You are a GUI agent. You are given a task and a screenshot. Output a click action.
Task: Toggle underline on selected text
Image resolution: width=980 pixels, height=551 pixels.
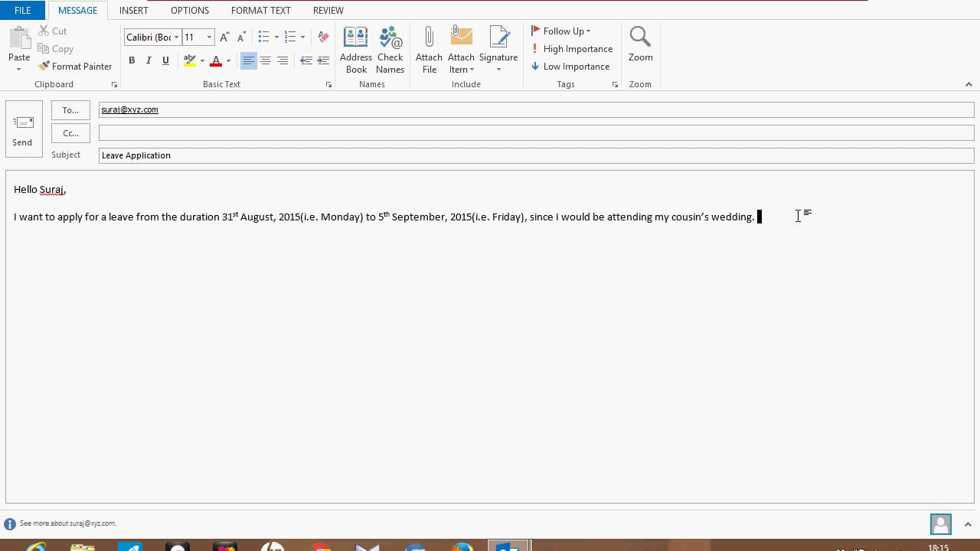165,60
